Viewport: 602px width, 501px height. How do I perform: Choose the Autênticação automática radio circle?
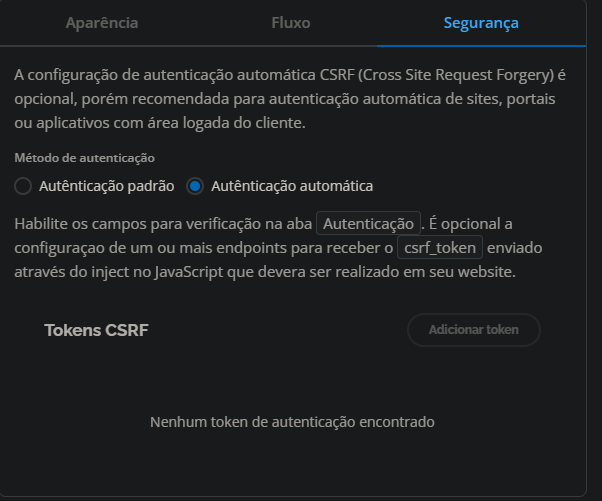coord(195,186)
